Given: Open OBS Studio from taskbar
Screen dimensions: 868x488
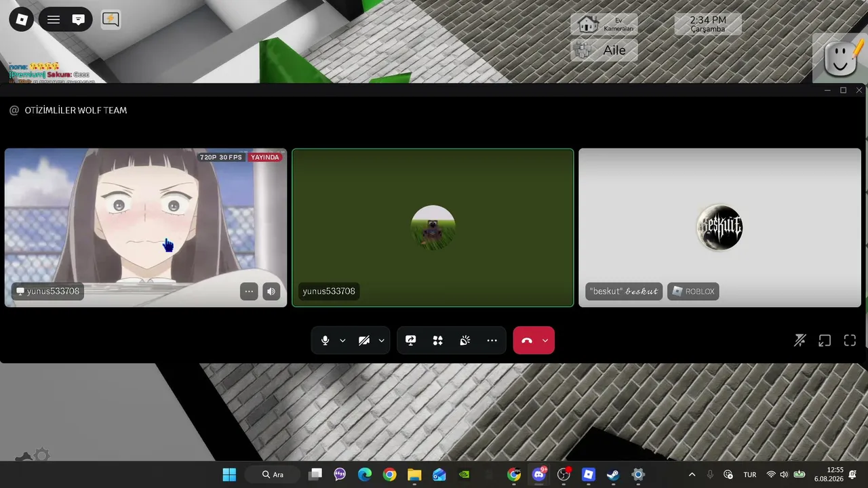Looking at the screenshot, I should (x=564, y=474).
